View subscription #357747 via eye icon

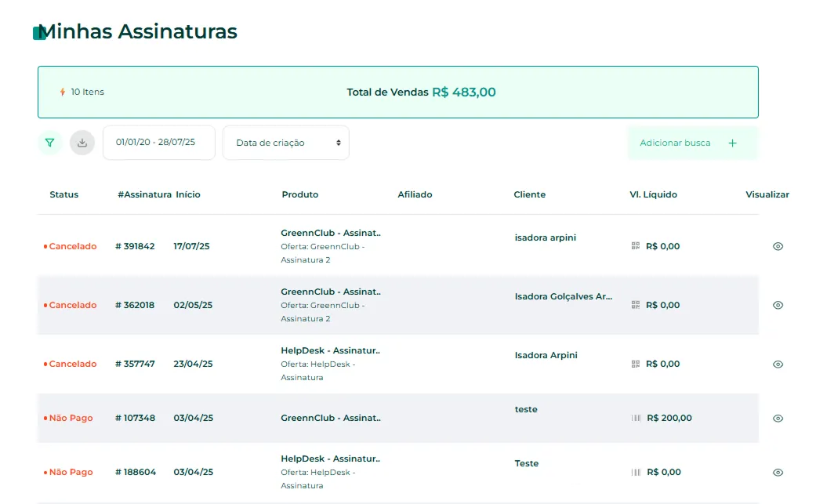tap(778, 364)
